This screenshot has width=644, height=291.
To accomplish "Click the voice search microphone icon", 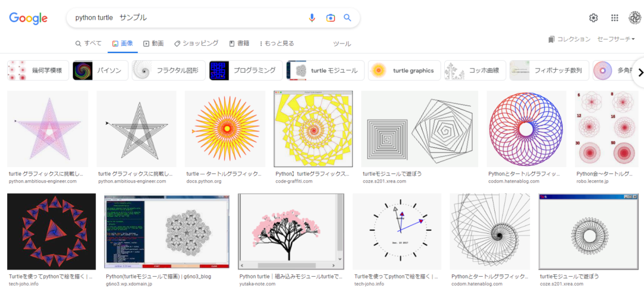I will click(312, 18).
